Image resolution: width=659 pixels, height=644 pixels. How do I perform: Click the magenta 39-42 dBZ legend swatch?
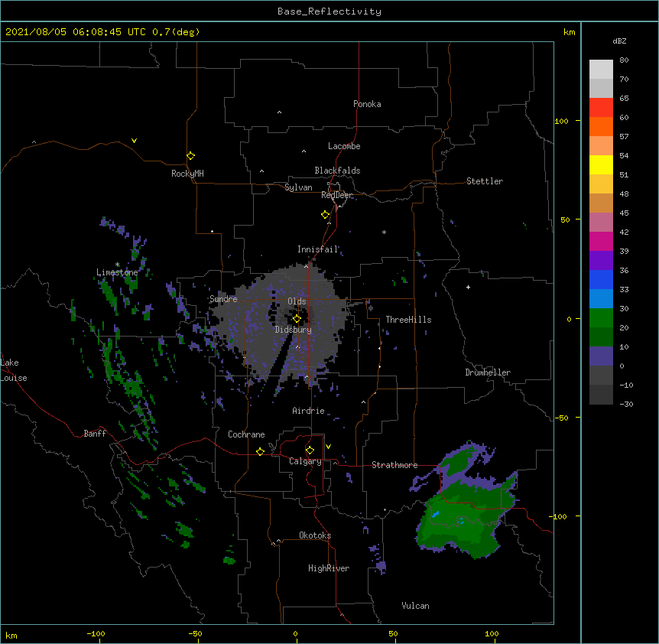601,241
